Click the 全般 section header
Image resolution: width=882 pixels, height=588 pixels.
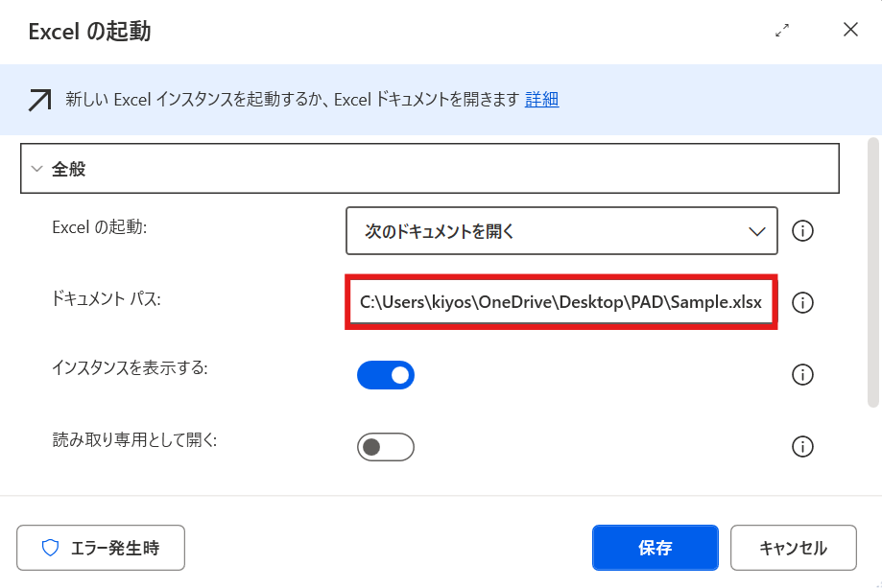(x=430, y=169)
